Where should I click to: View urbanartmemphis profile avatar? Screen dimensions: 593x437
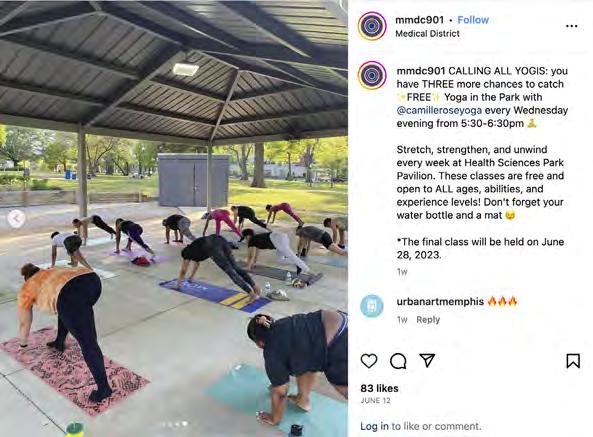(372, 306)
